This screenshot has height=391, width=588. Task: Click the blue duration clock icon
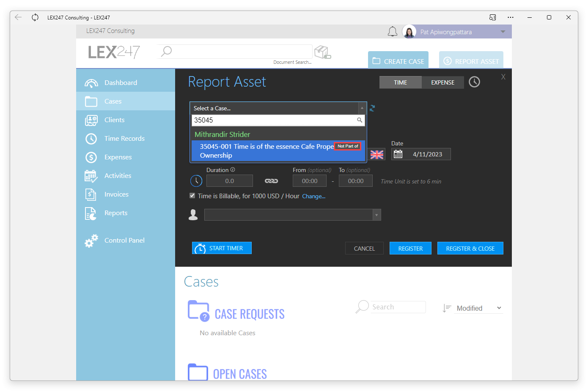coord(196,181)
